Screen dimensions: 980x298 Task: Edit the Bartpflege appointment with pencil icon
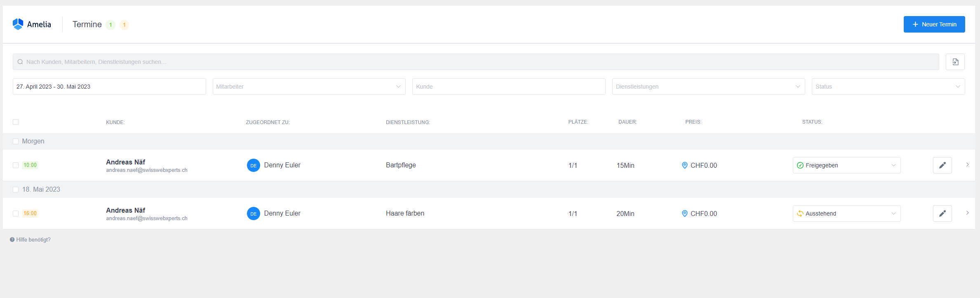[942, 165]
